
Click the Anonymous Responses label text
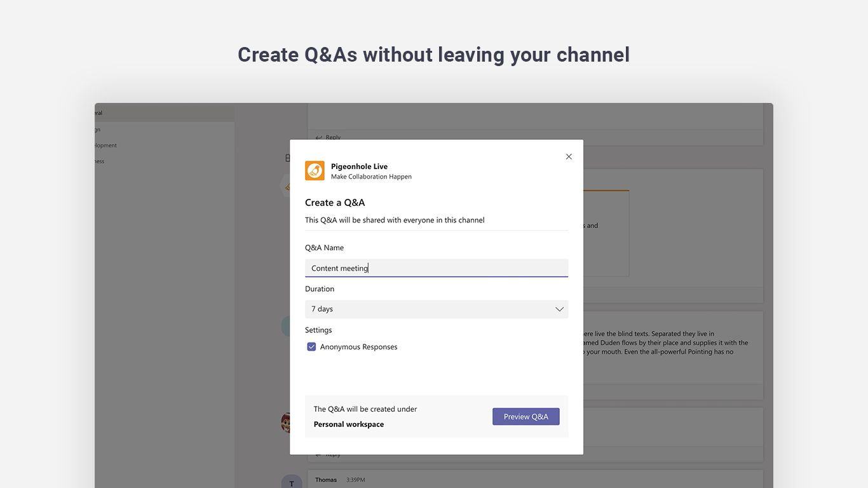coord(358,347)
